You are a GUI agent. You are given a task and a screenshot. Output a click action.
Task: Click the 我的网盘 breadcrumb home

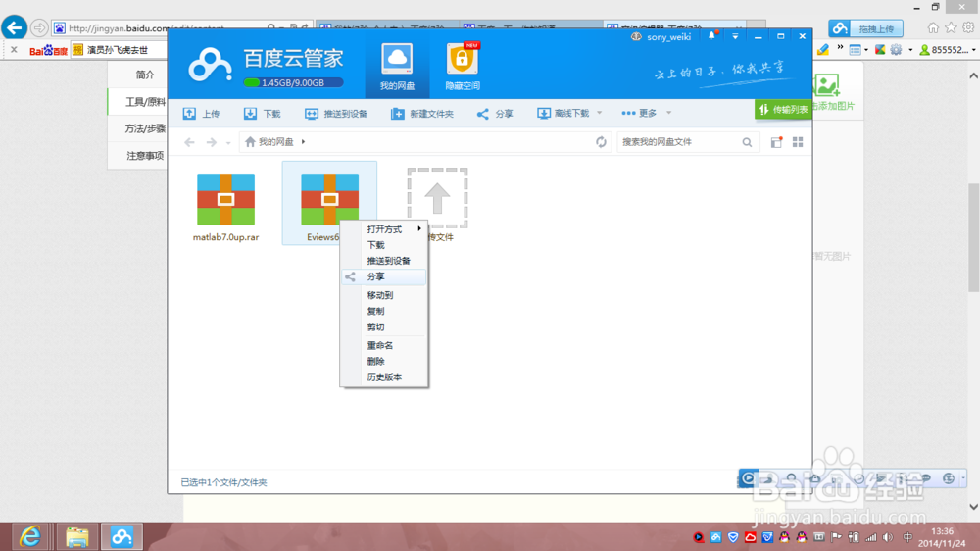pyautogui.click(x=269, y=142)
